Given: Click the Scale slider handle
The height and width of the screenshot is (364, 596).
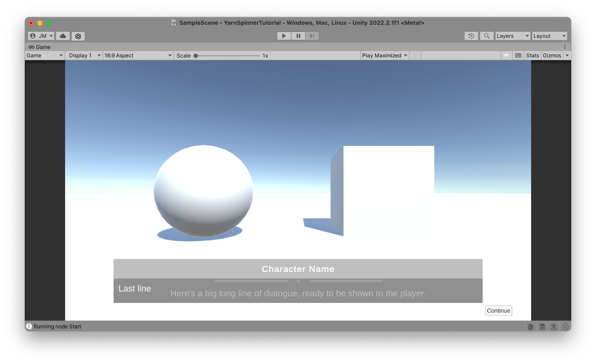Looking at the screenshot, I should (x=196, y=56).
